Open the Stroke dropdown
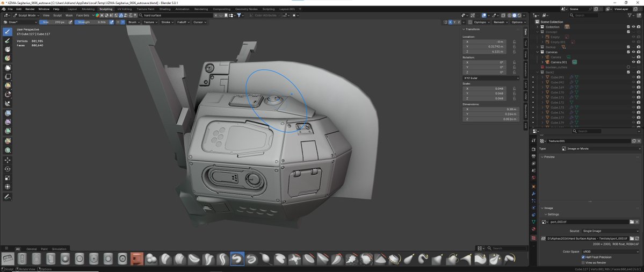644x272 pixels. (167, 22)
